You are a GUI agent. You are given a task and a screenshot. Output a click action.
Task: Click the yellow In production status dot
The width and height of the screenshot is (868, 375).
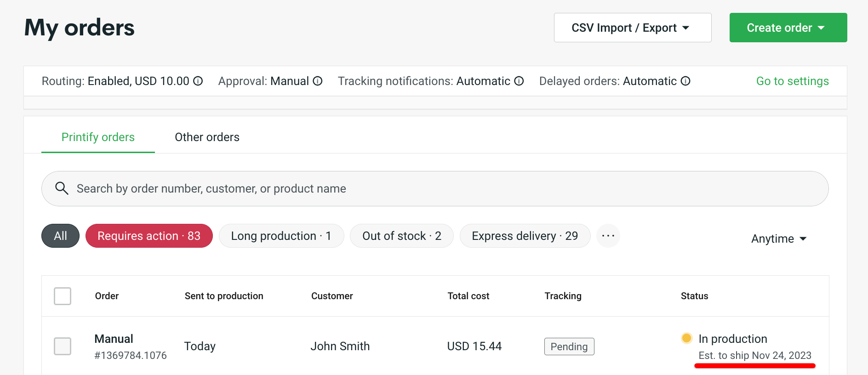click(x=686, y=339)
